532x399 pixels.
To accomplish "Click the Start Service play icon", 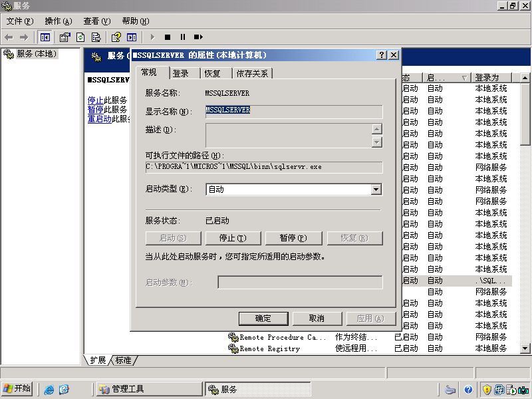I will (x=152, y=37).
